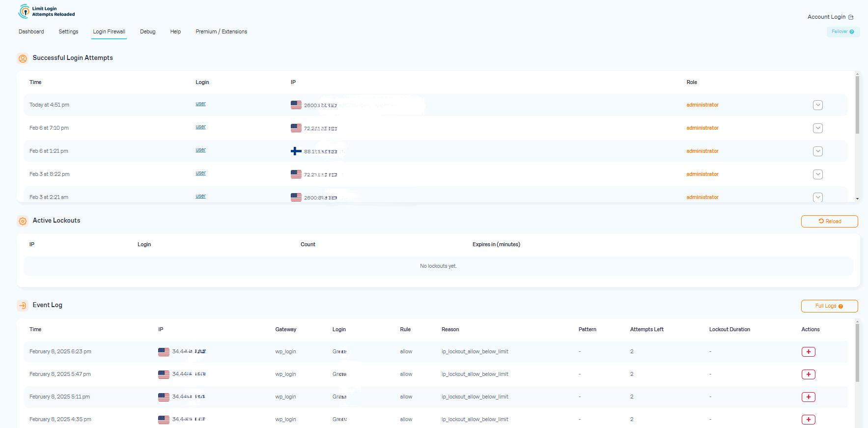
Task: Click US flag in Feb 6 7:10 pm row
Action: 296,128
